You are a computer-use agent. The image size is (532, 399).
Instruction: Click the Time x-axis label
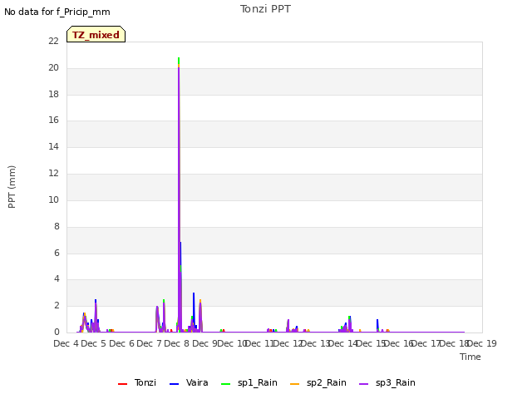470,357
